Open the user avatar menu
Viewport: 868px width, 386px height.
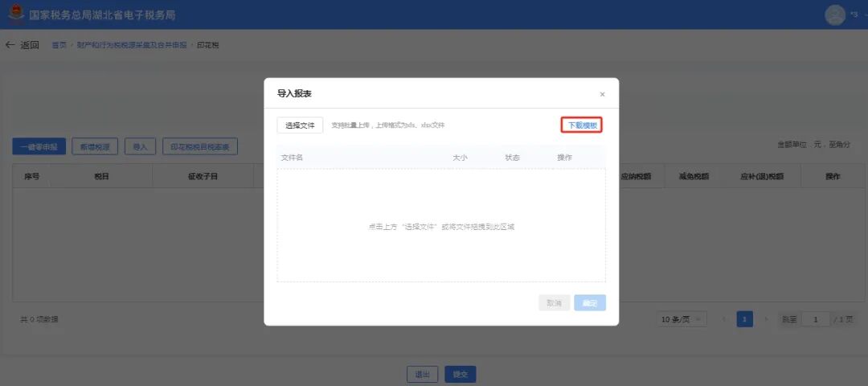(835, 14)
